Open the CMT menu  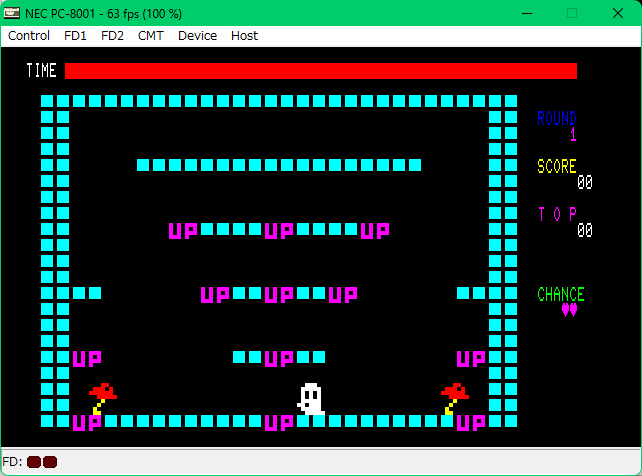pos(151,35)
